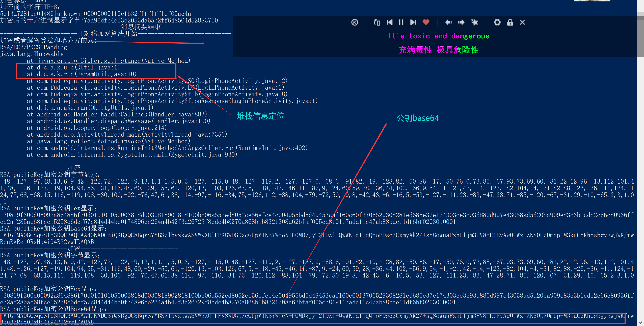Skip to previous track in lyrics bar
This screenshot has width=644, height=326.
click(389, 22)
